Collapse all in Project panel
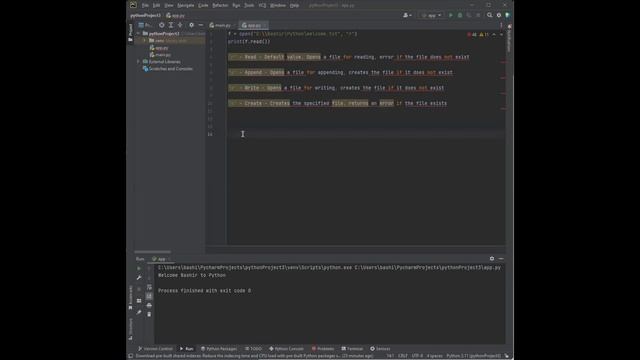The width and height of the screenshot is (640, 360). [180, 25]
